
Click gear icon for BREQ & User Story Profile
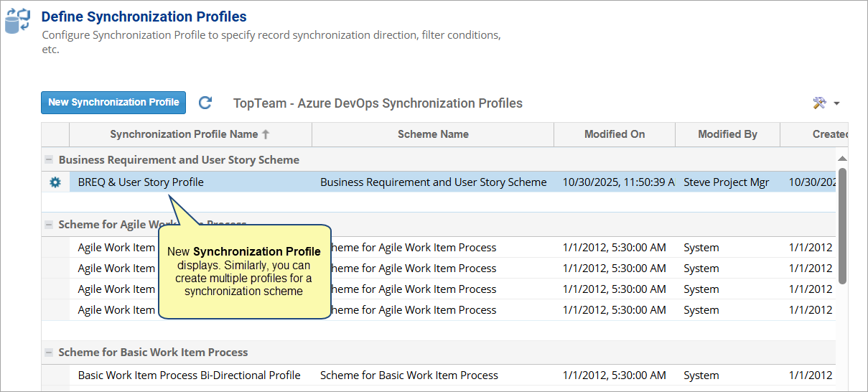click(x=55, y=182)
